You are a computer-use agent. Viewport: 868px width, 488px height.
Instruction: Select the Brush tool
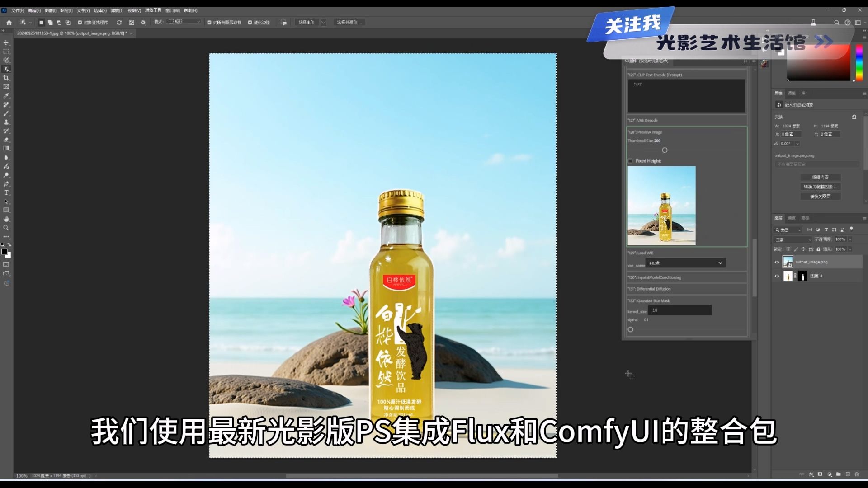tap(6, 113)
